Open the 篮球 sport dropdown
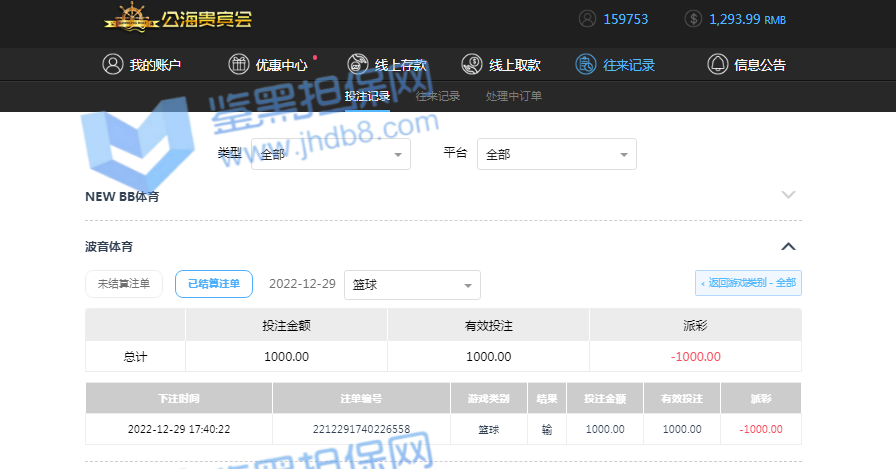896x469 pixels. 411,285
